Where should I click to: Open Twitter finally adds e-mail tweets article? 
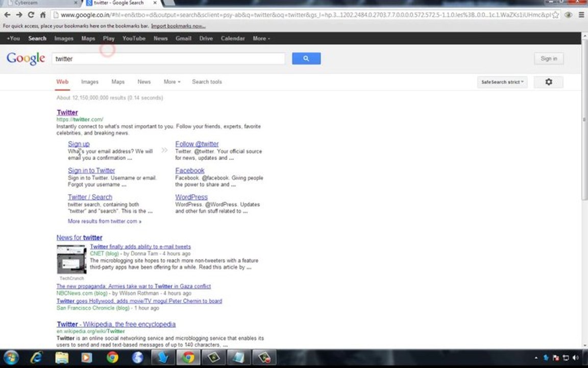point(140,247)
